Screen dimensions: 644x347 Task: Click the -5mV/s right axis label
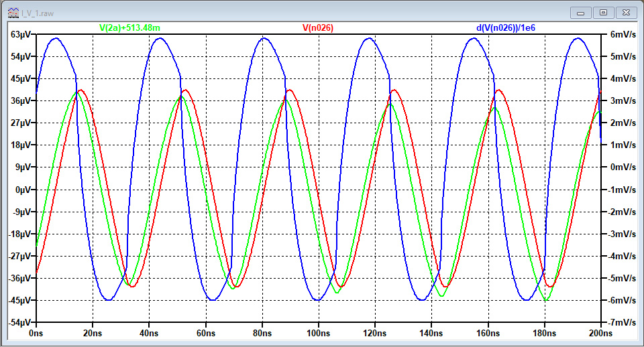coord(622,279)
